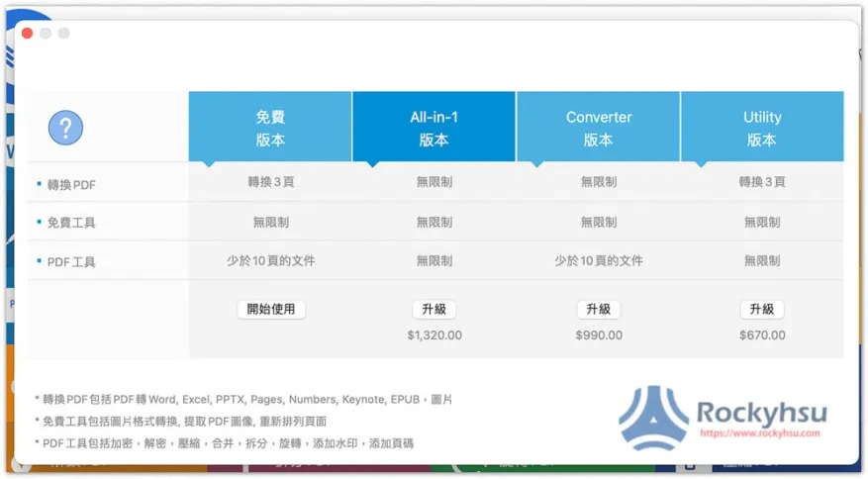The image size is (868, 479).
Task: Click the blue question mark help icon
Action: 65,127
